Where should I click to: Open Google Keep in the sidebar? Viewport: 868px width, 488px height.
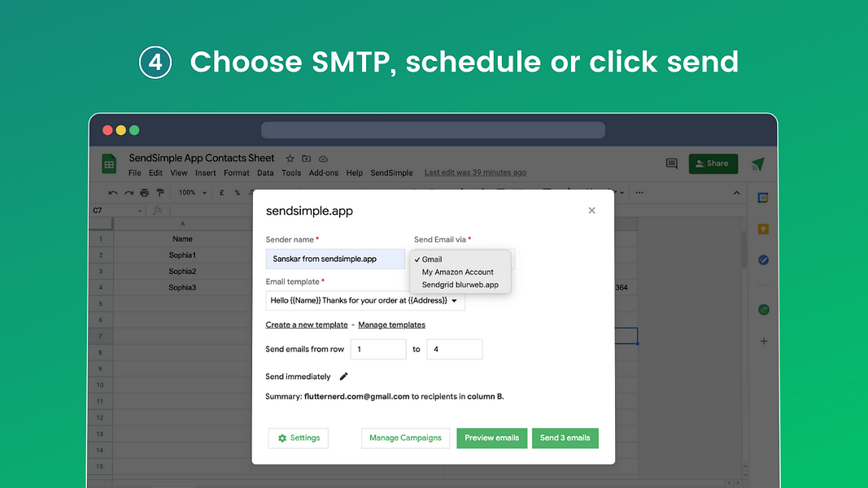click(x=763, y=230)
